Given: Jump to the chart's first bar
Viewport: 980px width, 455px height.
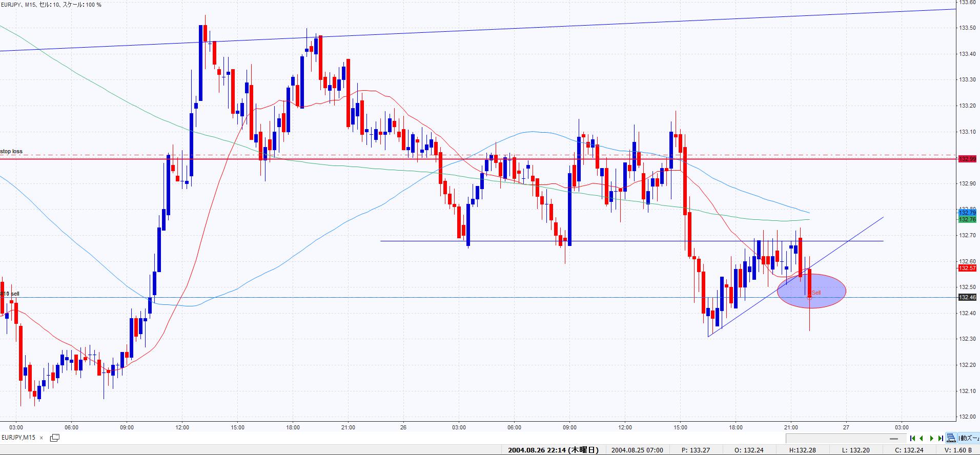Looking at the screenshot, I should (x=912, y=438).
